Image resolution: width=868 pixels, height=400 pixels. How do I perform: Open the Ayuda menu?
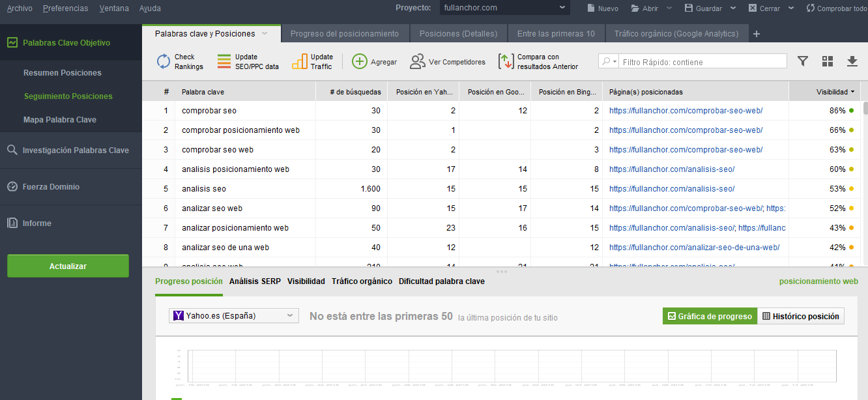click(150, 8)
